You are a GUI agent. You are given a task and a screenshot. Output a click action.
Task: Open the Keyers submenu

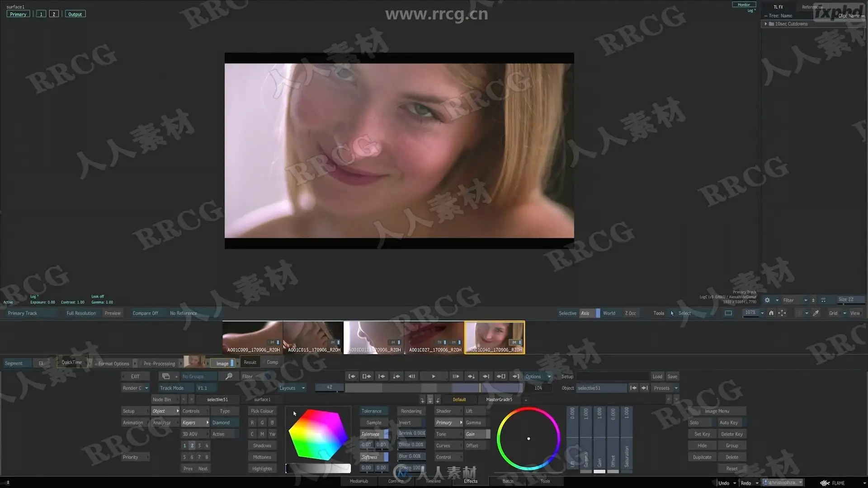point(195,422)
